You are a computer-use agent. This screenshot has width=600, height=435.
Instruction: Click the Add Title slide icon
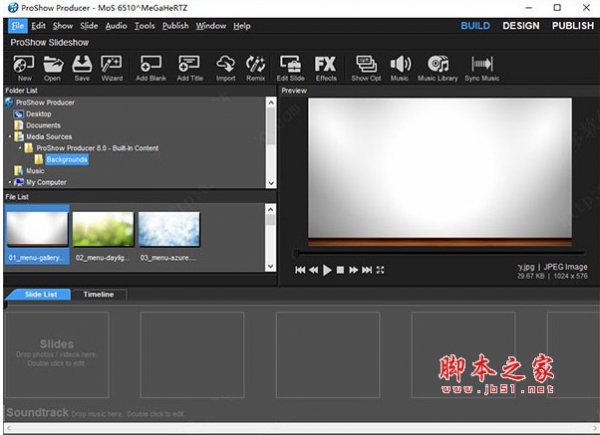pyautogui.click(x=189, y=66)
